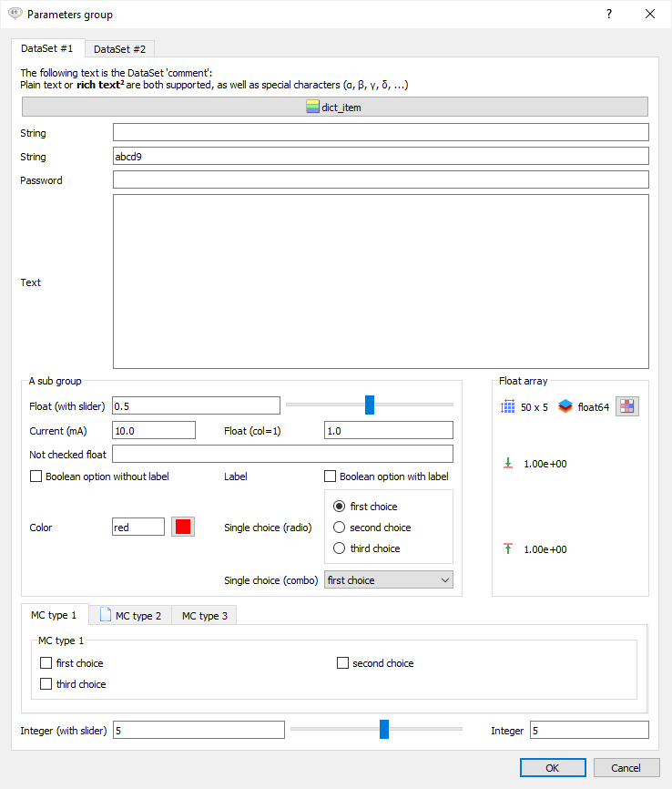
Task: Click the 50 x 5 array size text
Action: (535, 407)
